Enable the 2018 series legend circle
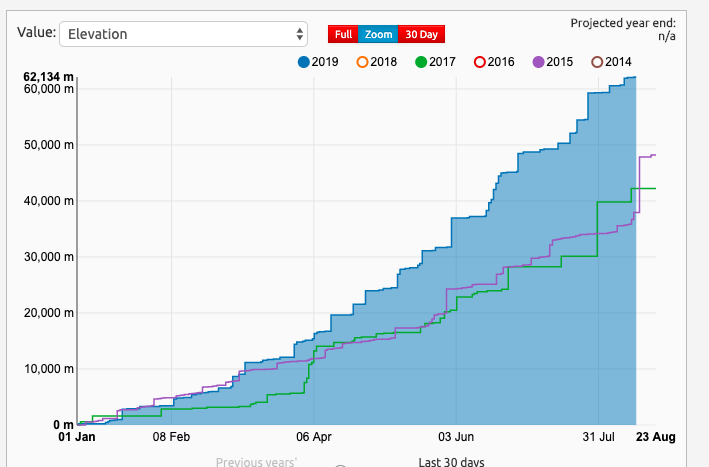709x467 pixels. point(363,62)
